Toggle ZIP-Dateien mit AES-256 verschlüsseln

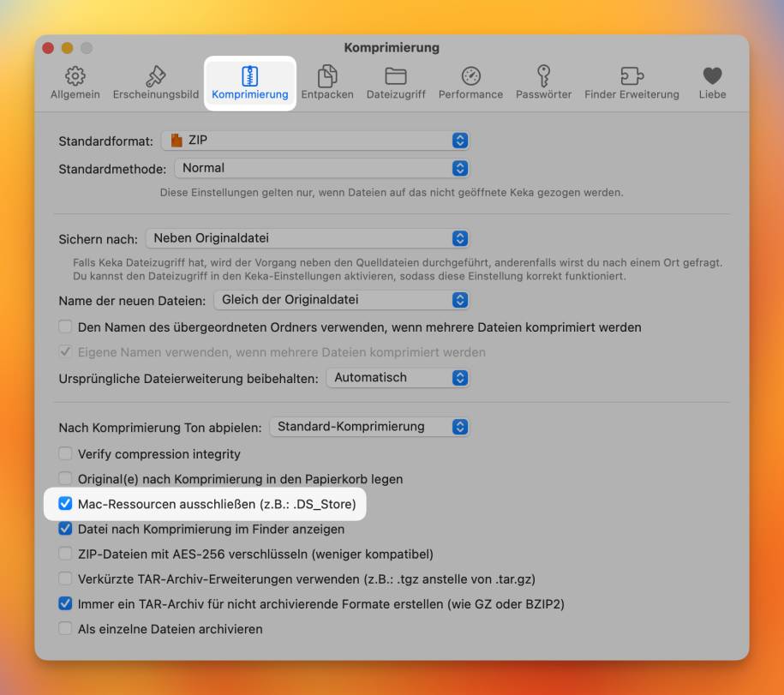coord(65,554)
